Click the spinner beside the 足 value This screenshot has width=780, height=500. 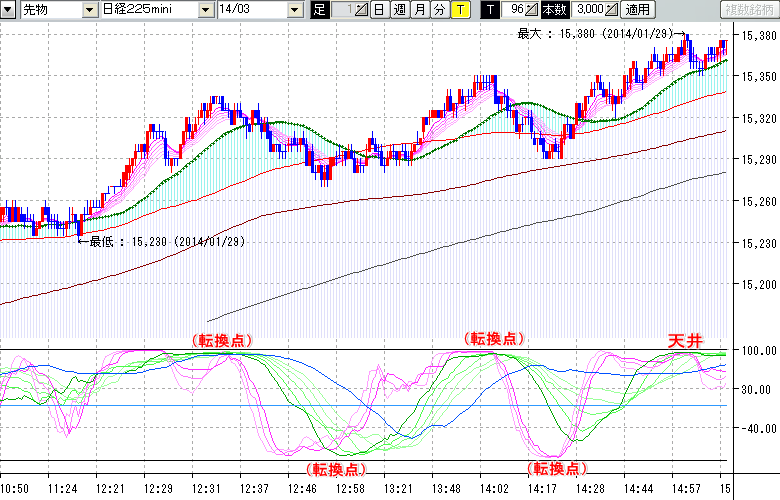pos(361,10)
